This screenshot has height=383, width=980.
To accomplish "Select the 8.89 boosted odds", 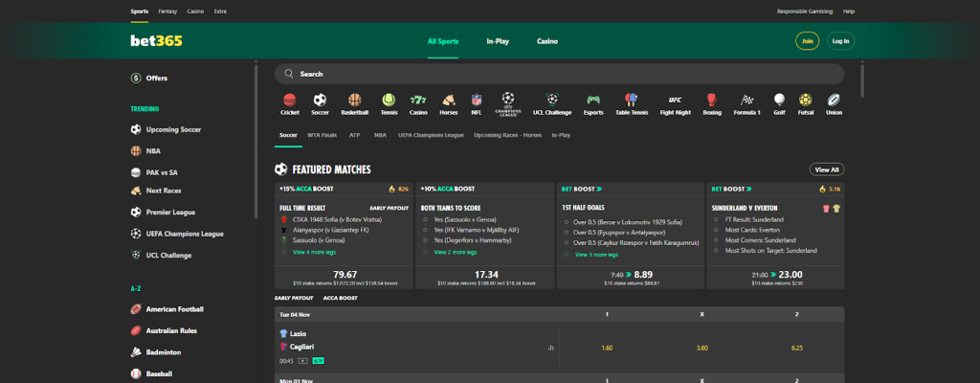I will 643,275.
